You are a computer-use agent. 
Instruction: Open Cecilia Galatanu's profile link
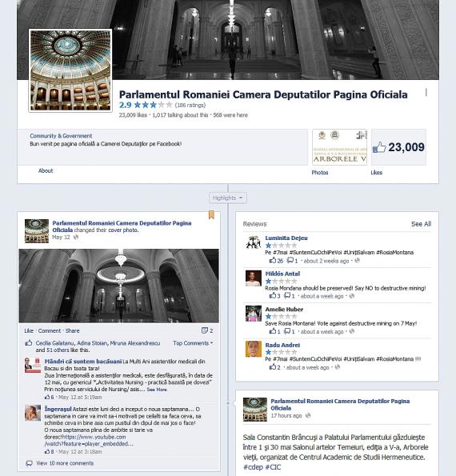54,343
